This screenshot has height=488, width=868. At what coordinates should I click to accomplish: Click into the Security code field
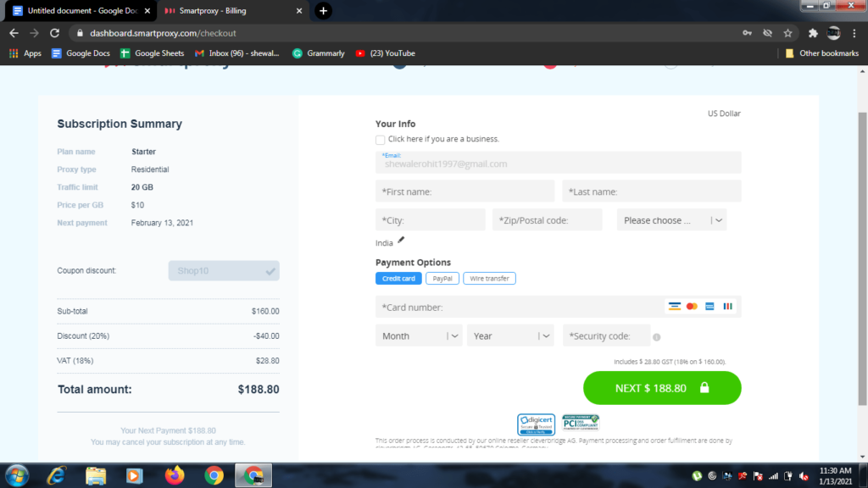coord(606,335)
